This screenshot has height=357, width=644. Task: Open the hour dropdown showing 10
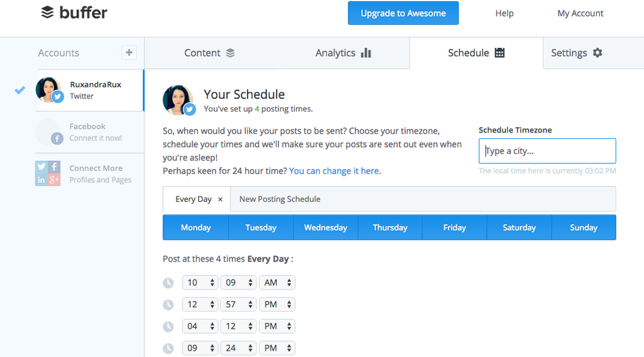[x=200, y=283]
